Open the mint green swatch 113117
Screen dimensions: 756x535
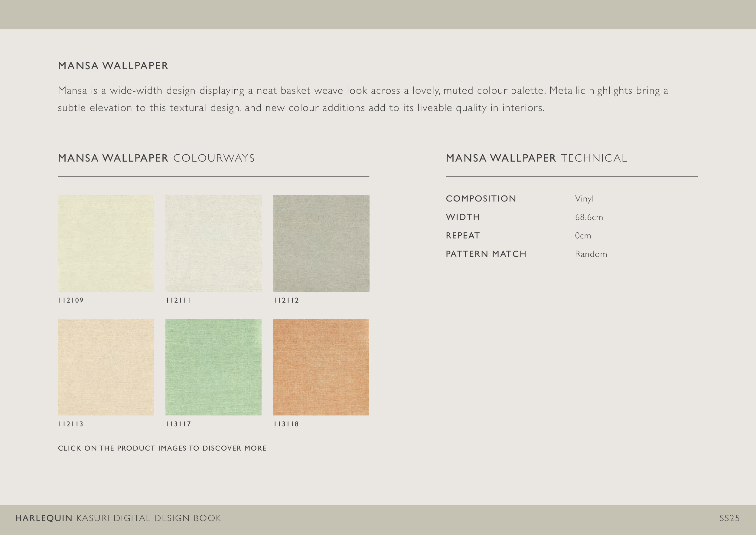click(x=213, y=367)
